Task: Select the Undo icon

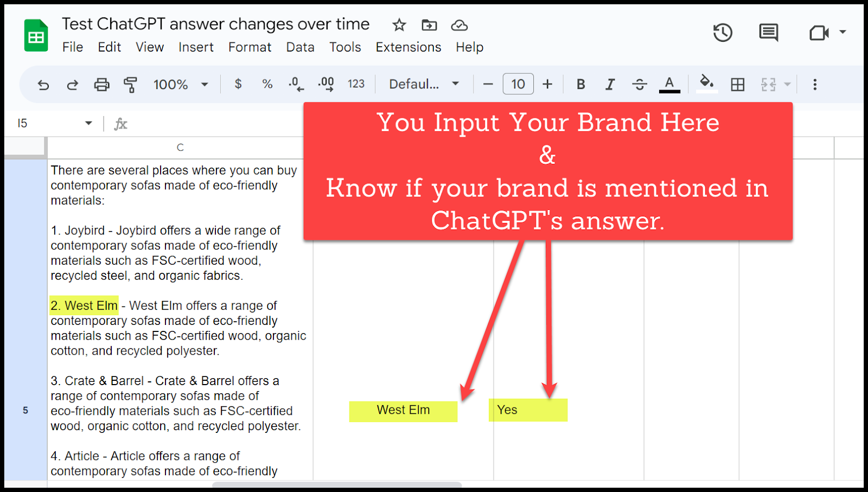Action: [43, 84]
